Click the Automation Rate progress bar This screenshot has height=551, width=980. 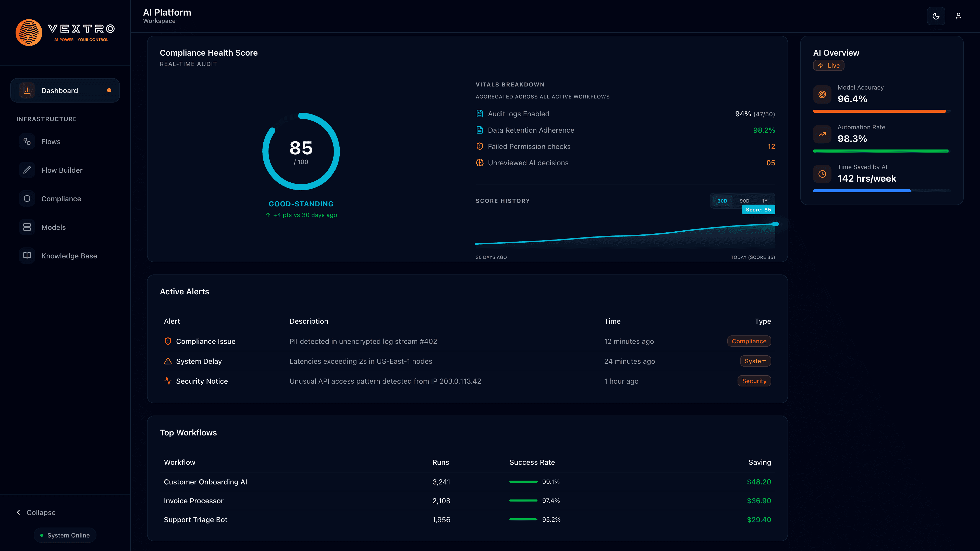(881, 151)
